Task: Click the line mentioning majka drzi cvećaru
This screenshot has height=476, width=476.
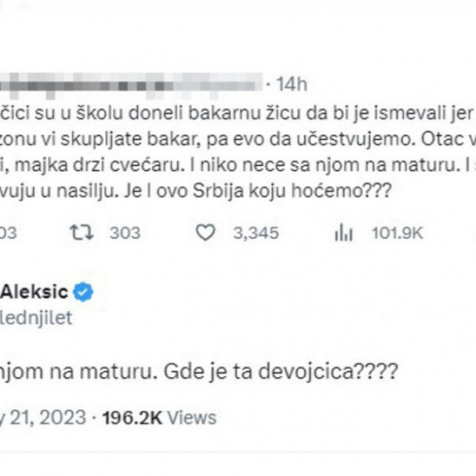Action: pos(231,165)
